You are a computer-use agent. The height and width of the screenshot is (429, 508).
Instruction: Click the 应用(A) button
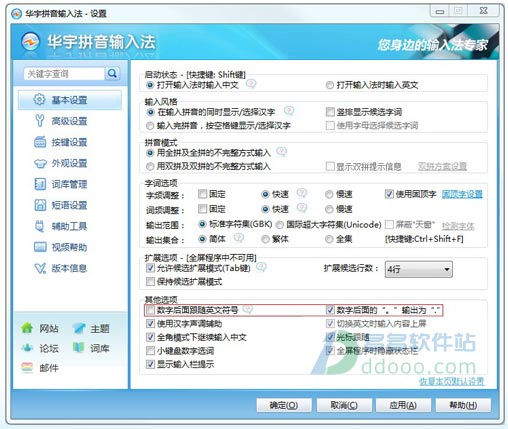[403, 405]
